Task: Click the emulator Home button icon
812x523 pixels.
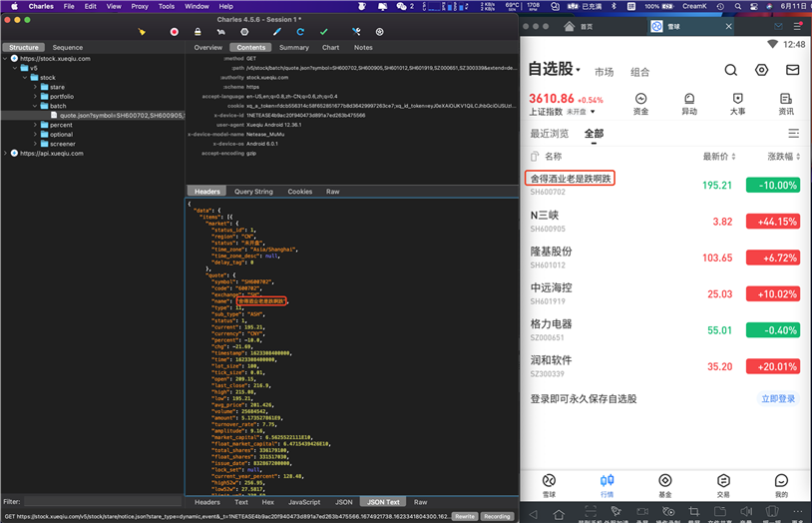Action: (x=559, y=514)
